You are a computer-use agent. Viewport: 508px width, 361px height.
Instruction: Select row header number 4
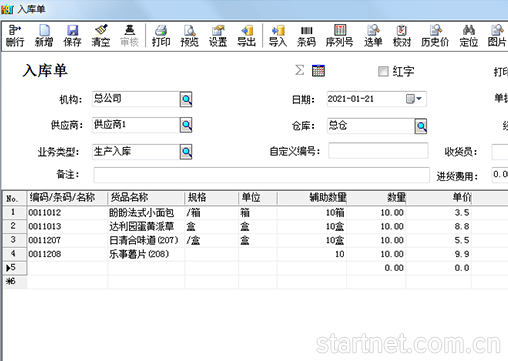[x=15, y=254]
